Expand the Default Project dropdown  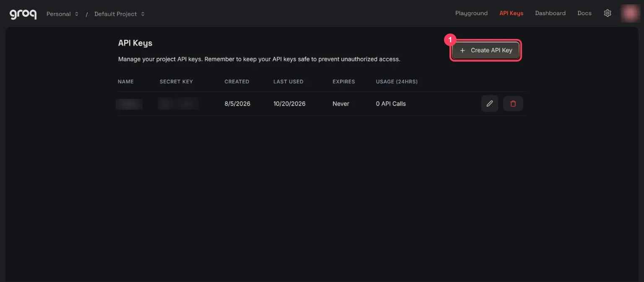click(119, 14)
